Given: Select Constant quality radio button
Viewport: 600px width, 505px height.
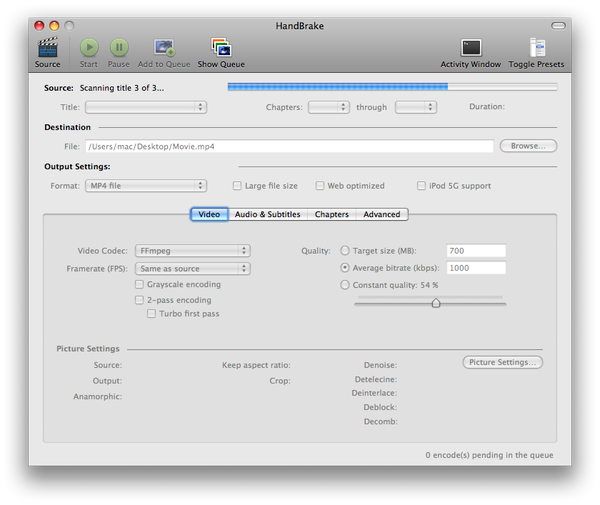Looking at the screenshot, I should coord(345,285).
